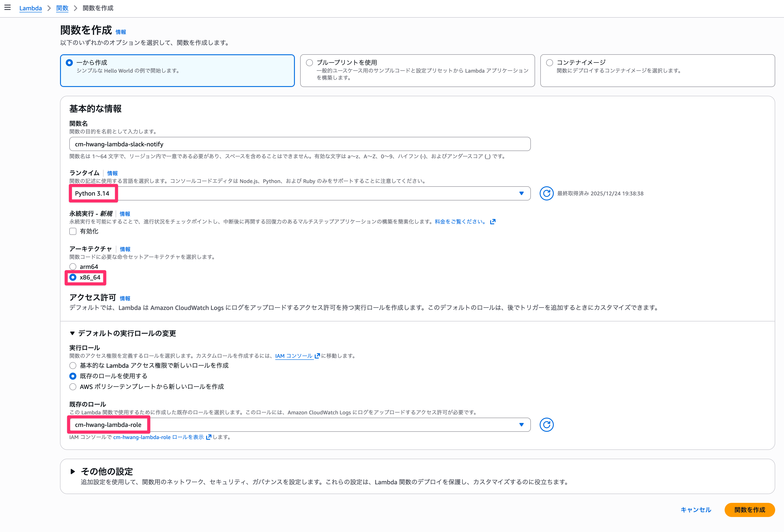Enable the 永続実行 有効化 checkbox
The image size is (784, 532).
73,231
